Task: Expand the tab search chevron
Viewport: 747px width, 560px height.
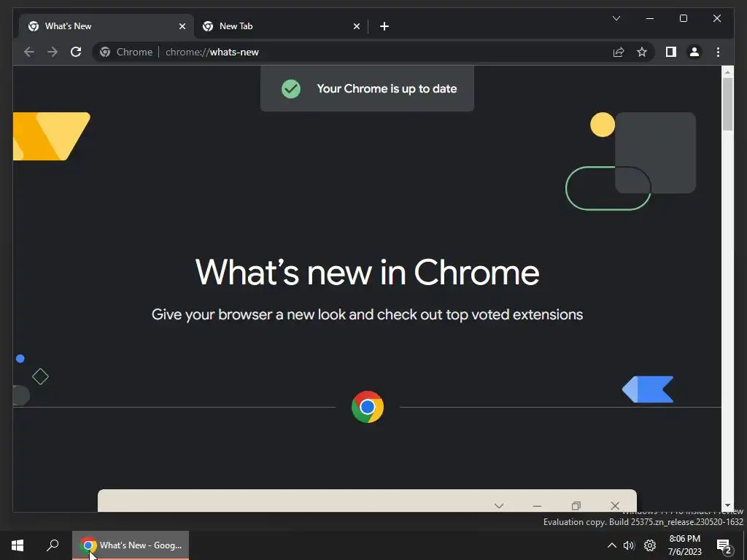Action: pyautogui.click(x=616, y=18)
